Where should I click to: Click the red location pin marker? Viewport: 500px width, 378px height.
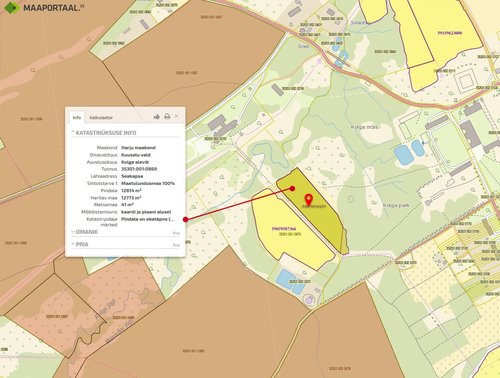pyautogui.click(x=309, y=200)
